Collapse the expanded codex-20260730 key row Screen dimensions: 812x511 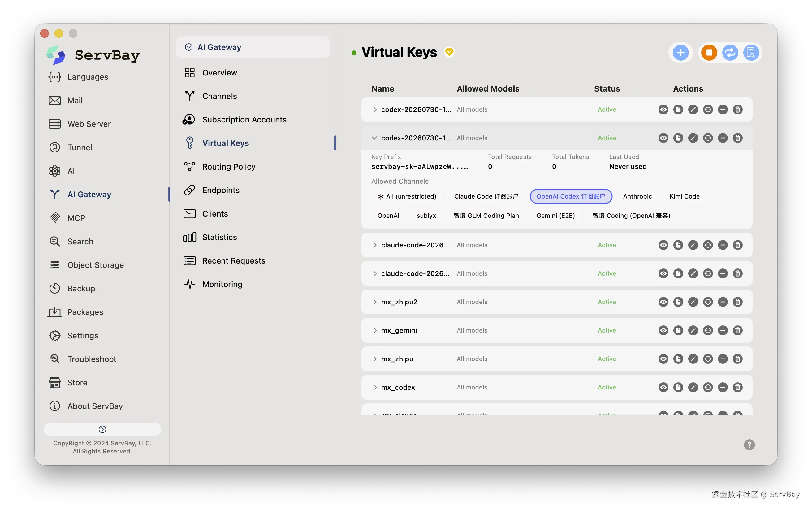coord(374,138)
